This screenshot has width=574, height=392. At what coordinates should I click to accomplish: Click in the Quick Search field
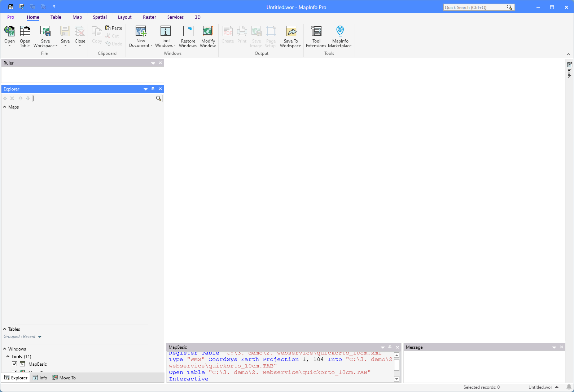click(x=474, y=7)
